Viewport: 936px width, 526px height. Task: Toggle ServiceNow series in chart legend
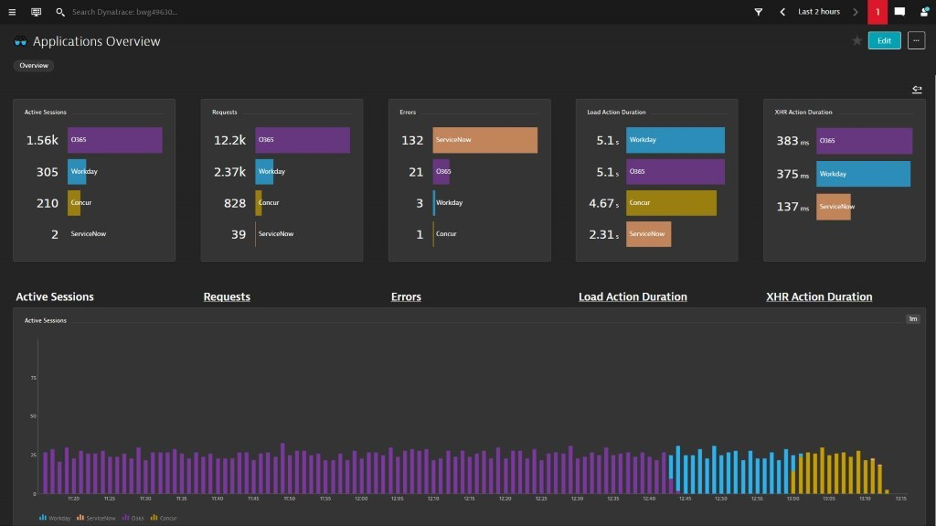click(x=96, y=518)
